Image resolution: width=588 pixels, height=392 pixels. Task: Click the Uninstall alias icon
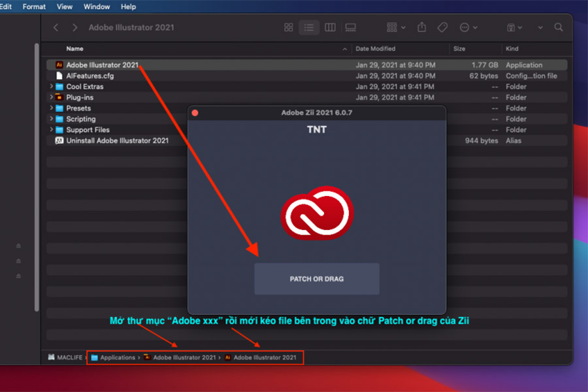(59, 140)
